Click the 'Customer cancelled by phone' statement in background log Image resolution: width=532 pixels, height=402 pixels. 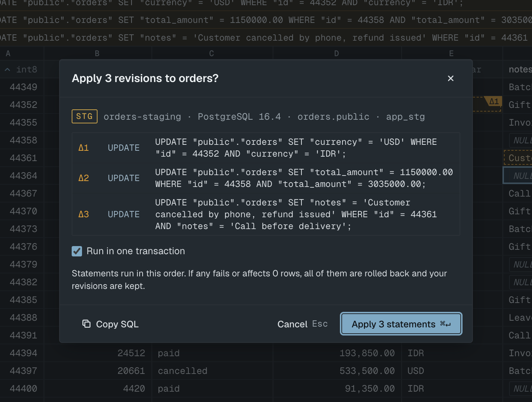point(266,38)
